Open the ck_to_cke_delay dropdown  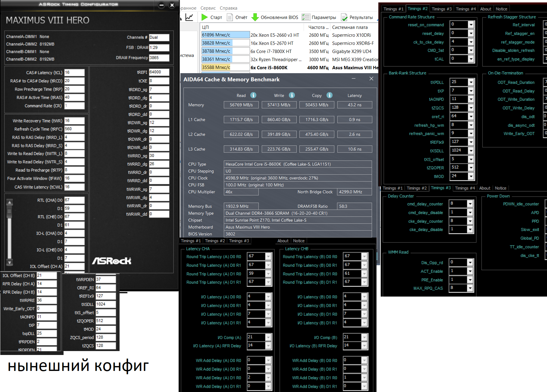pos(471,42)
